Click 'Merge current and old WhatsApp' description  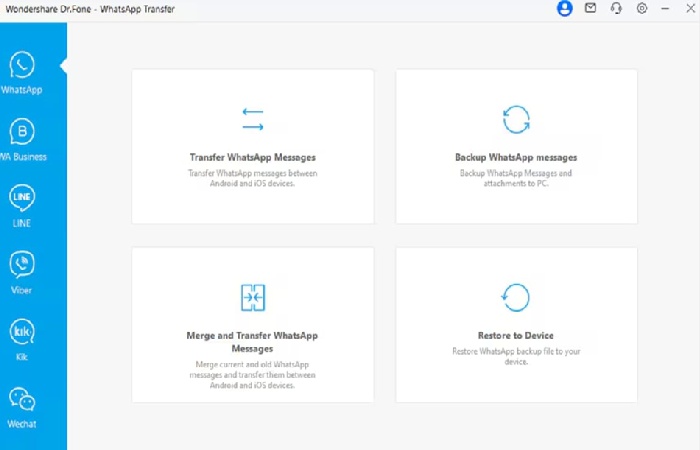(x=252, y=375)
